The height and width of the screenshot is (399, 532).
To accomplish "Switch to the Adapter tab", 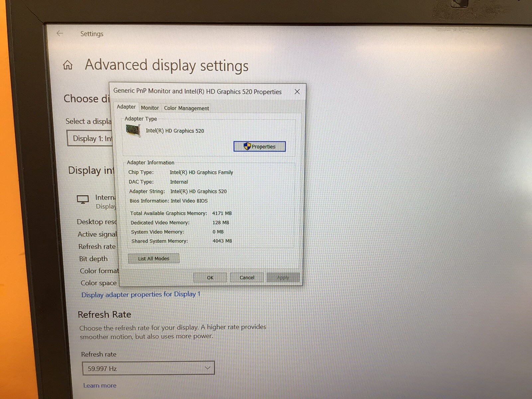I will pos(126,107).
